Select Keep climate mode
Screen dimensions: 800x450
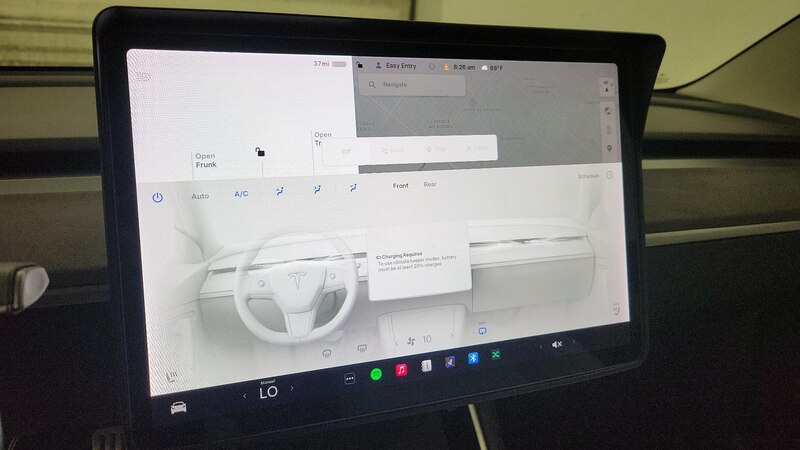click(x=392, y=150)
